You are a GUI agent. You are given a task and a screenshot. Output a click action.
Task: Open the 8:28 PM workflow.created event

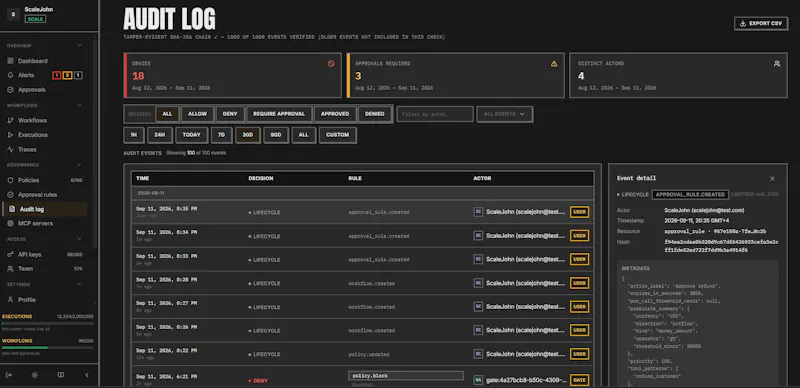tap(362, 283)
